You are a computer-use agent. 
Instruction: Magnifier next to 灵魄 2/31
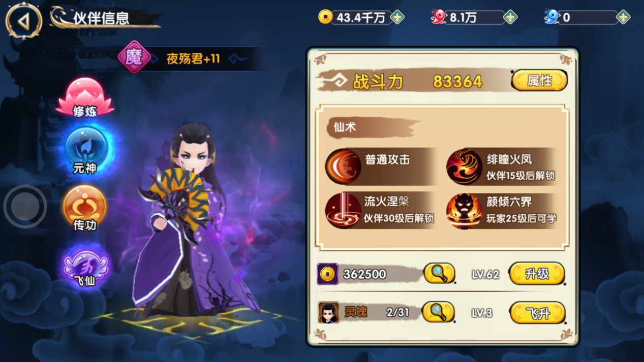(x=439, y=312)
